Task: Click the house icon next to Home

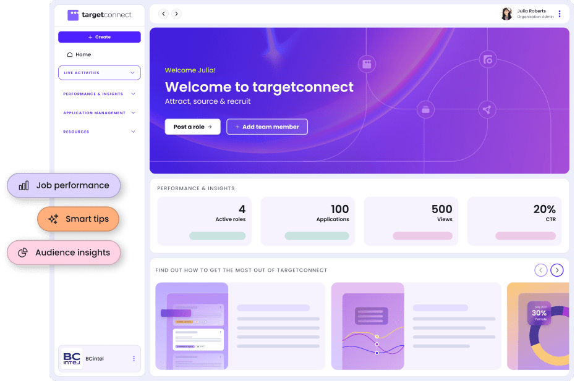Action: click(x=69, y=54)
